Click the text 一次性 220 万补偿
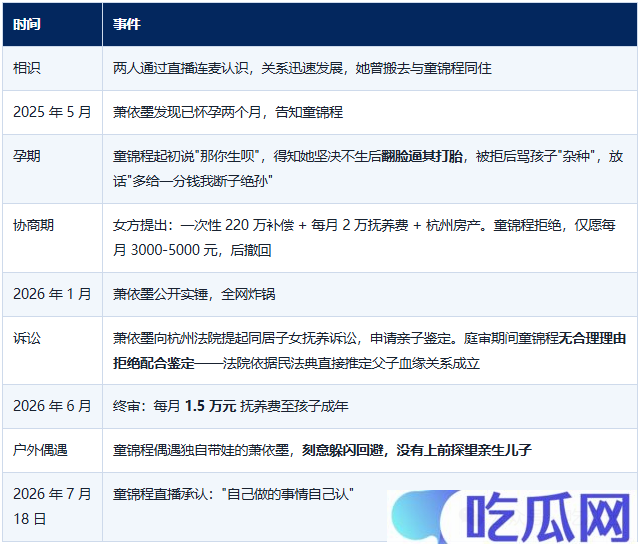Screen dimensions: 642x544 point(237,226)
